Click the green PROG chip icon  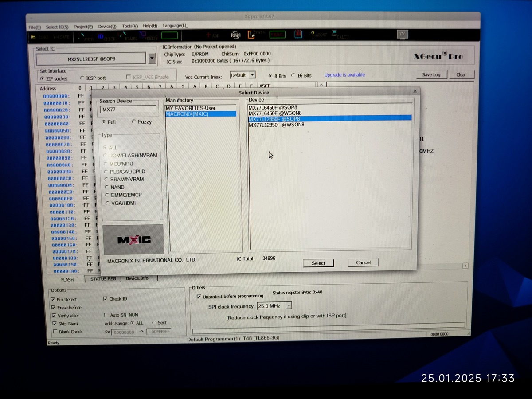[x=278, y=35]
